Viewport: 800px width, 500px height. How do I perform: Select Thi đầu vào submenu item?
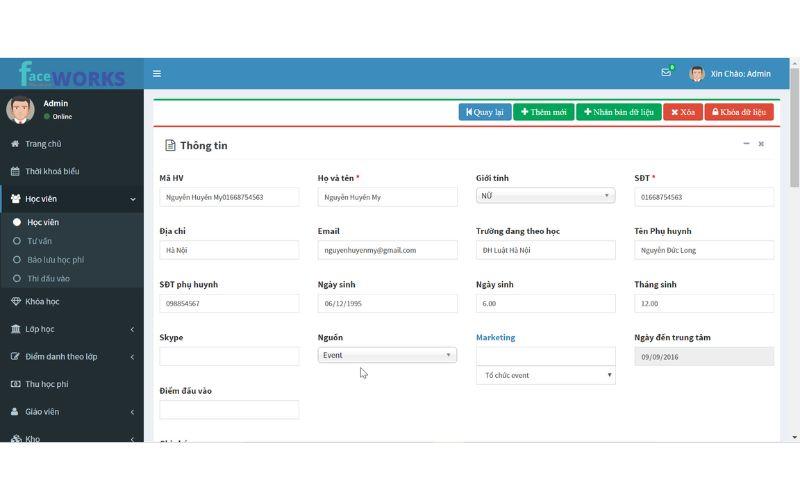pyautogui.click(x=48, y=279)
